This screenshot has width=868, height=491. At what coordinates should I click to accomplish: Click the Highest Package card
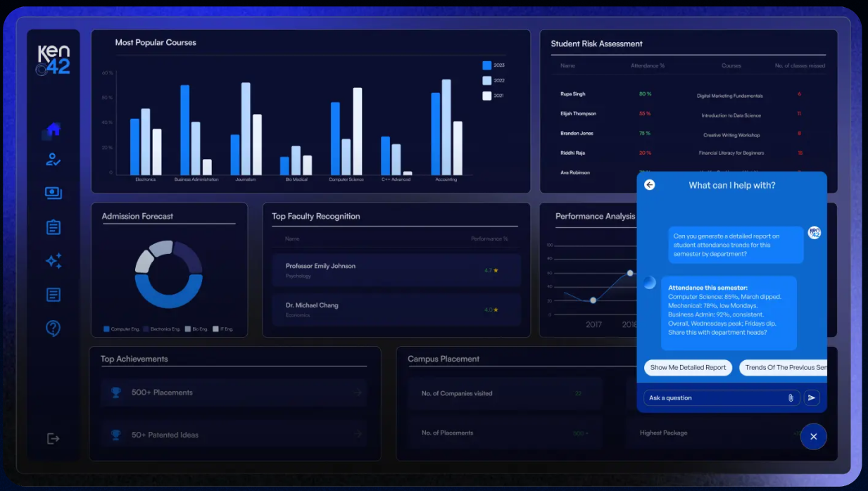coord(725,433)
